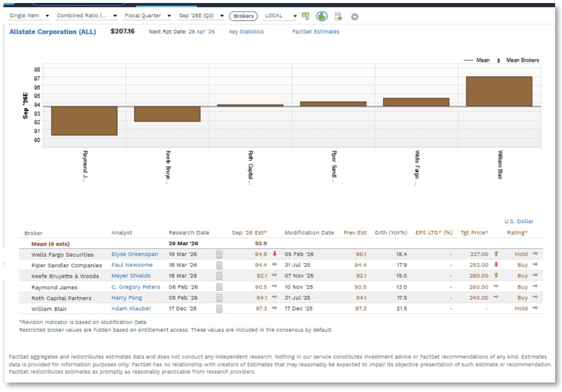562x392 pixels.
Task: Open the Sep '26E (Q3) period dropdown
Action: (201, 16)
